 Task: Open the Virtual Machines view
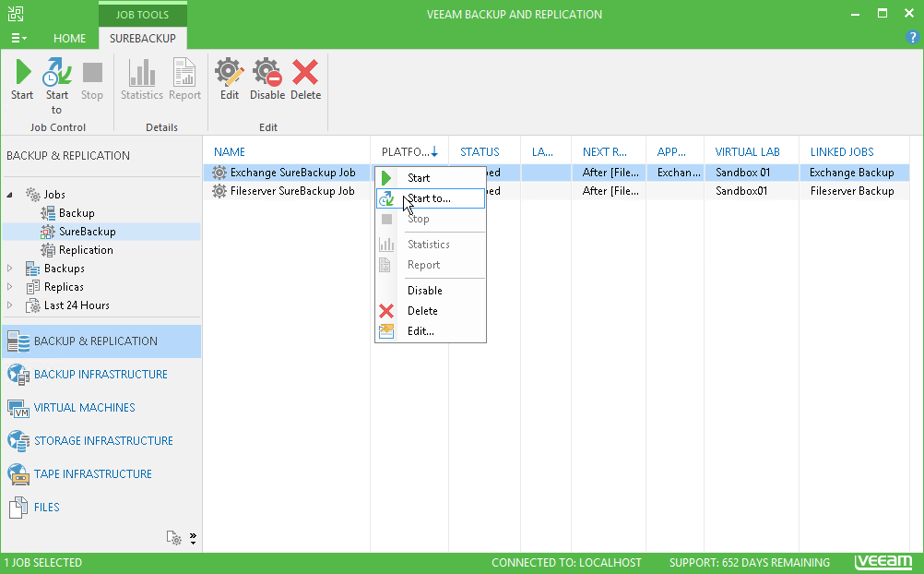coord(101,408)
